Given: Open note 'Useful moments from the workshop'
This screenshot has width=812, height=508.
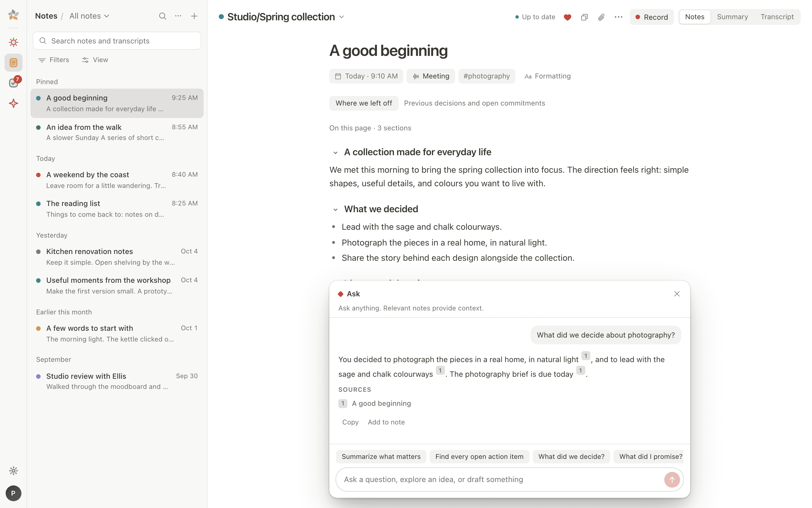Looking at the screenshot, I should click(x=117, y=286).
